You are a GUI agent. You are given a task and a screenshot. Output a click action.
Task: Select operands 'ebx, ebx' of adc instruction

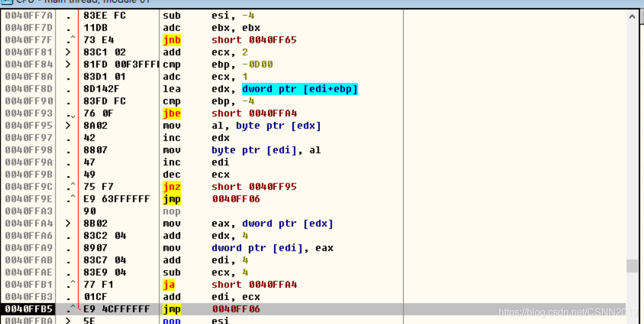coord(236,28)
